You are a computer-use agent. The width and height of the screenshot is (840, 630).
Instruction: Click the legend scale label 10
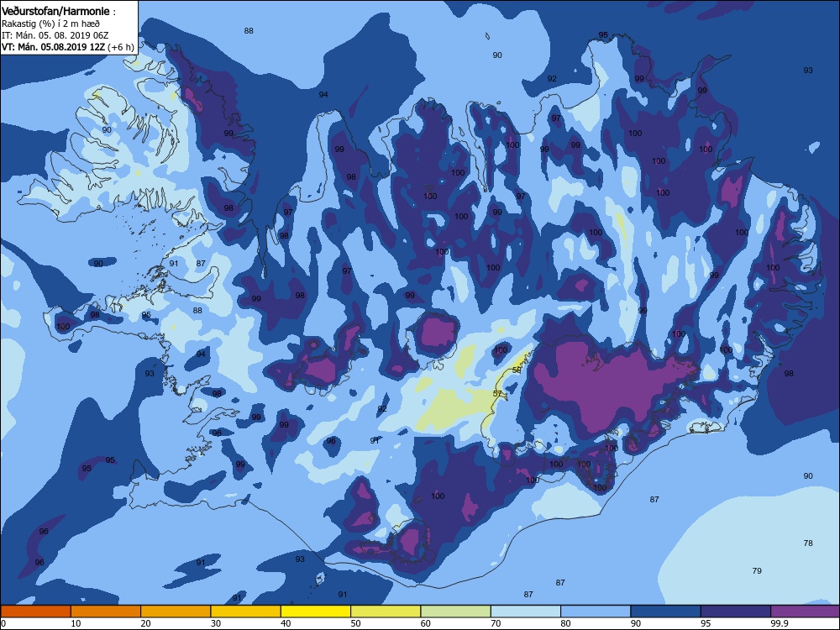(76, 623)
